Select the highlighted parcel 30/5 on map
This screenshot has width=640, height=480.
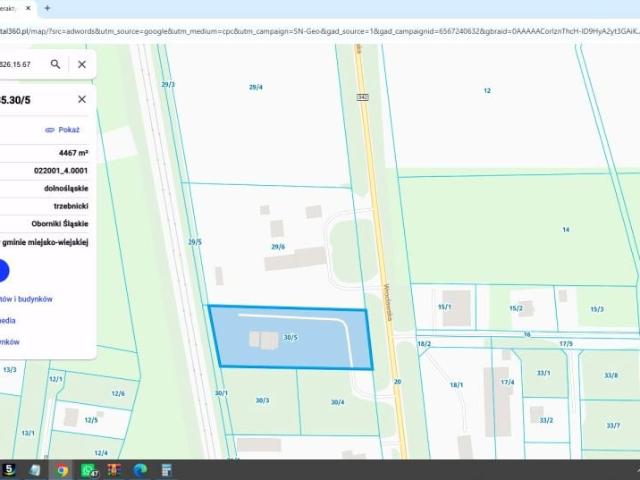[x=291, y=337]
